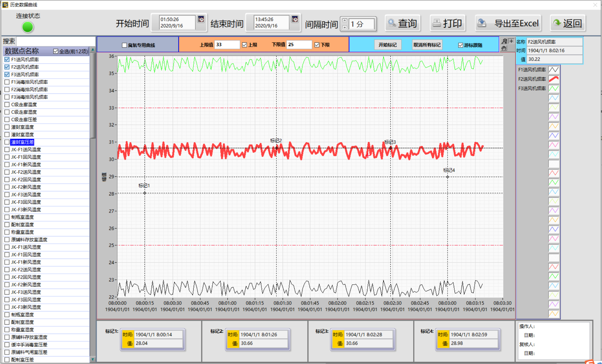Click the start time field 01:50:26
The image size is (602, 364).
177,22
